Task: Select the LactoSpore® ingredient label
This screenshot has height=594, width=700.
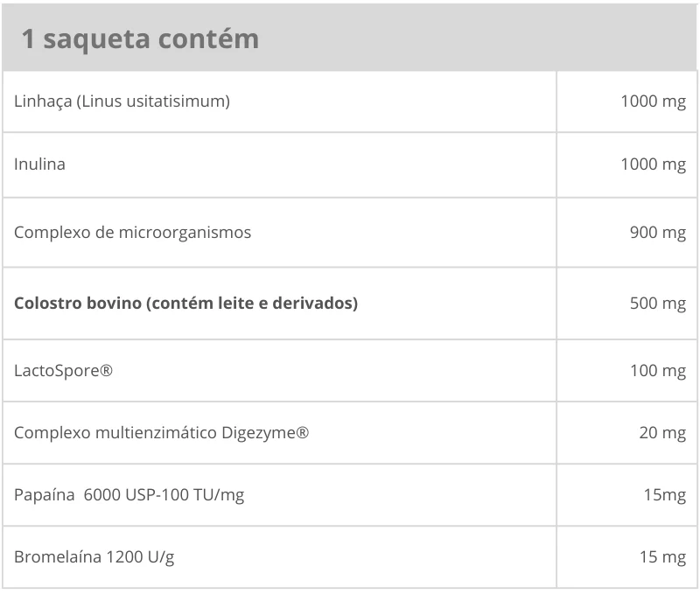Action: [x=63, y=371]
